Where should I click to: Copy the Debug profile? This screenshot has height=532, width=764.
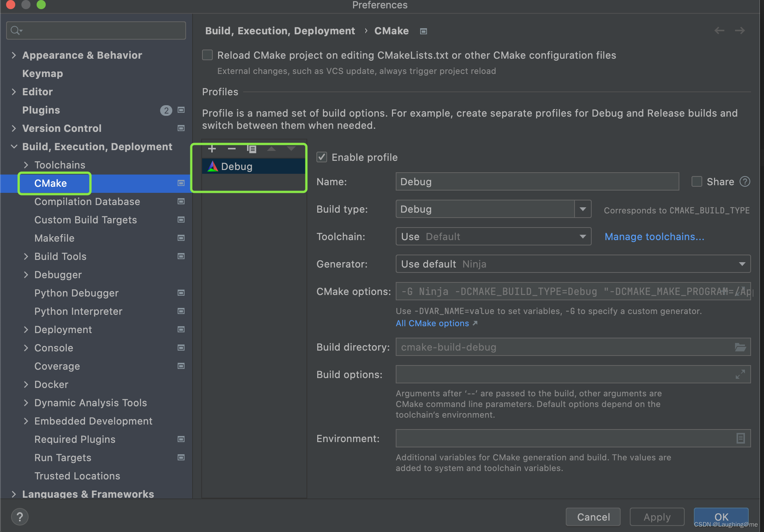(x=252, y=149)
